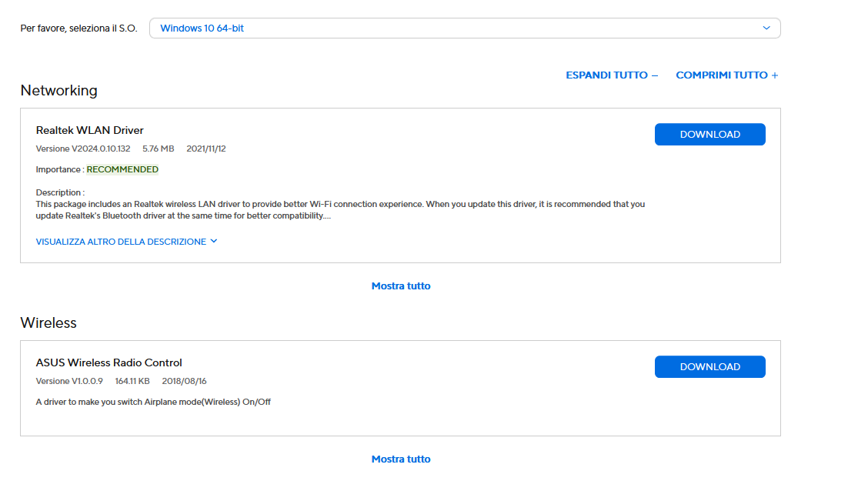Click the Airplane mode driver description text
868x481 pixels.
[x=153, y=403]
